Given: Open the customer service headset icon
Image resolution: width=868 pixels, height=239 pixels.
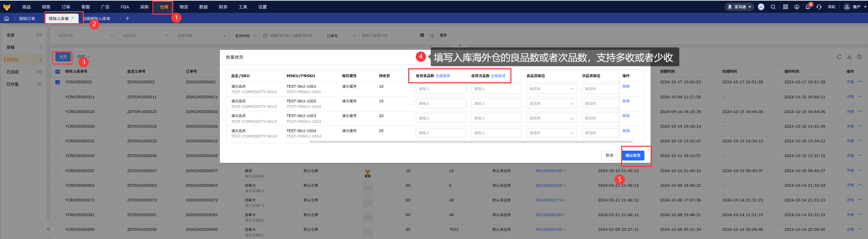Looking at the screenshot, I should 819,7.
